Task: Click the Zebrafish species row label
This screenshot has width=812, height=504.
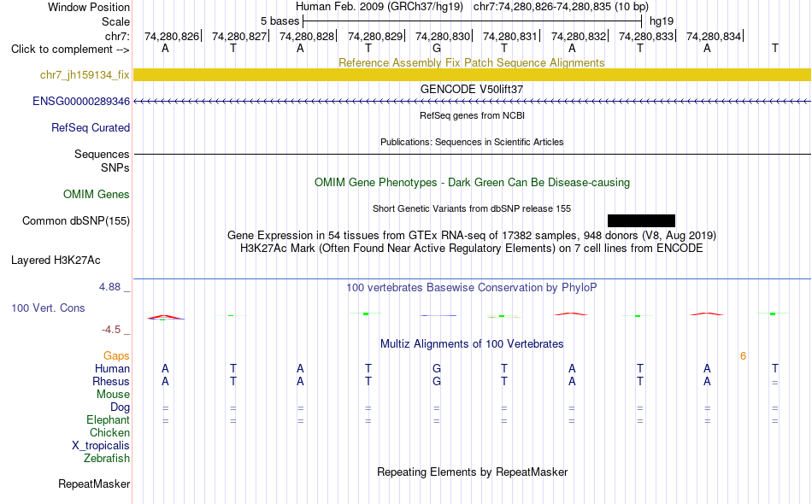Action: (107, 458)
